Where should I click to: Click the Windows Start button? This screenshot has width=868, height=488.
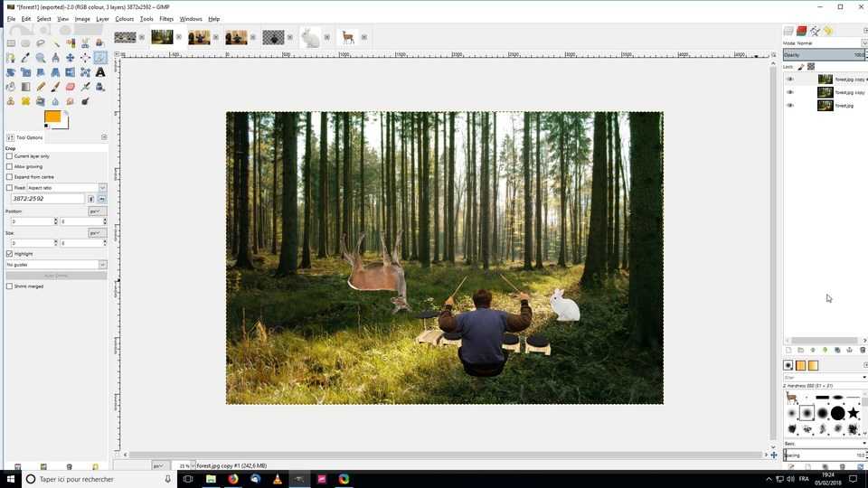[11, 479]
